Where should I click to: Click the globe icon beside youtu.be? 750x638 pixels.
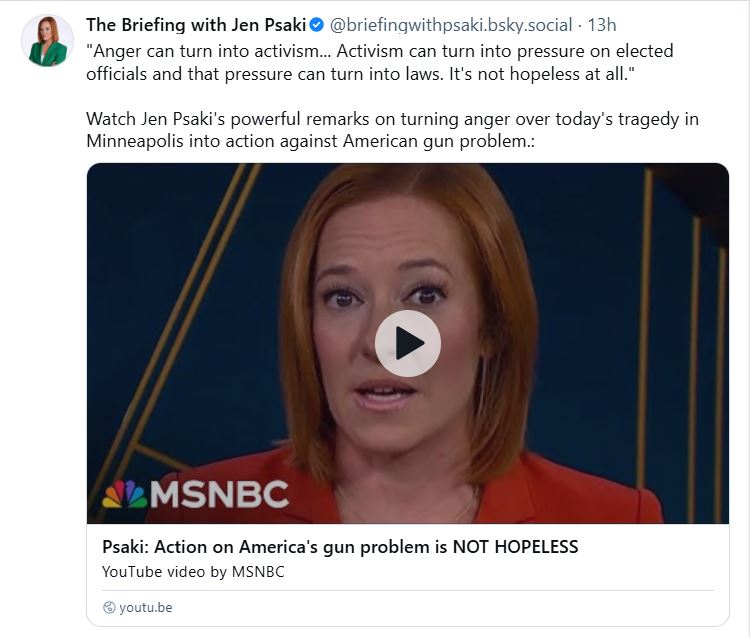tap(110, 607)
